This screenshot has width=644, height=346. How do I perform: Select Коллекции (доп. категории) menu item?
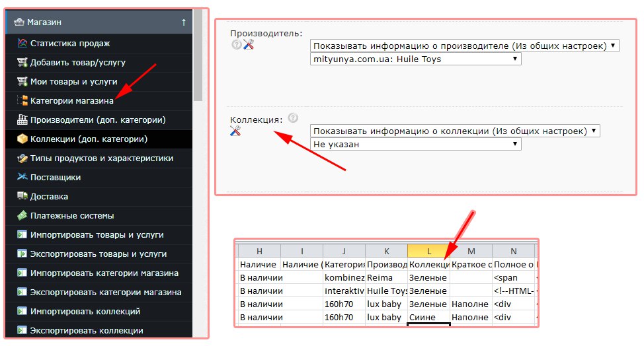tap(89, 139)
